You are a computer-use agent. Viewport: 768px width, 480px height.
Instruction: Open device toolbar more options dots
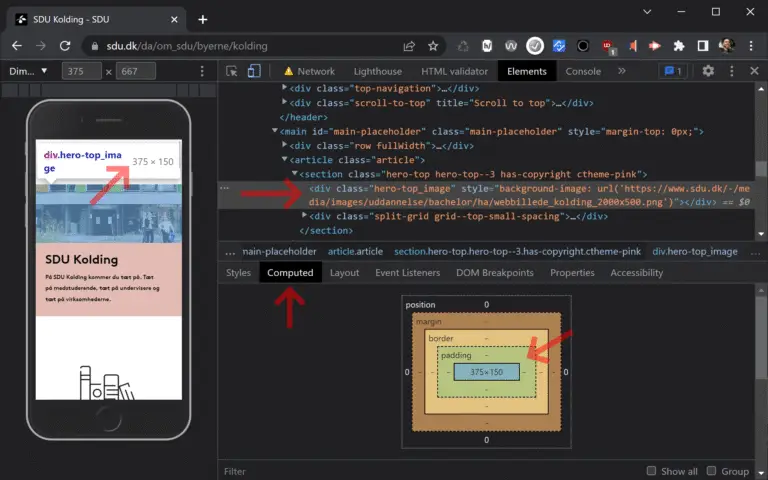[202, 72]
